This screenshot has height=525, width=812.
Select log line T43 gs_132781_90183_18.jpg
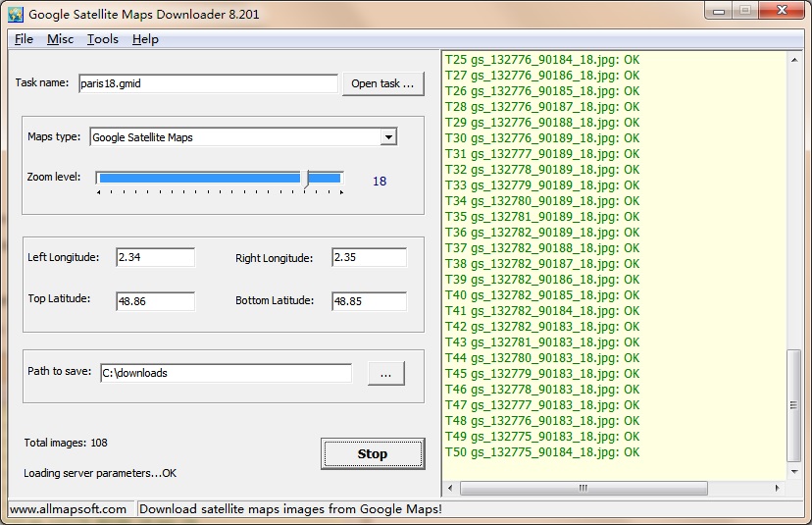542,342
